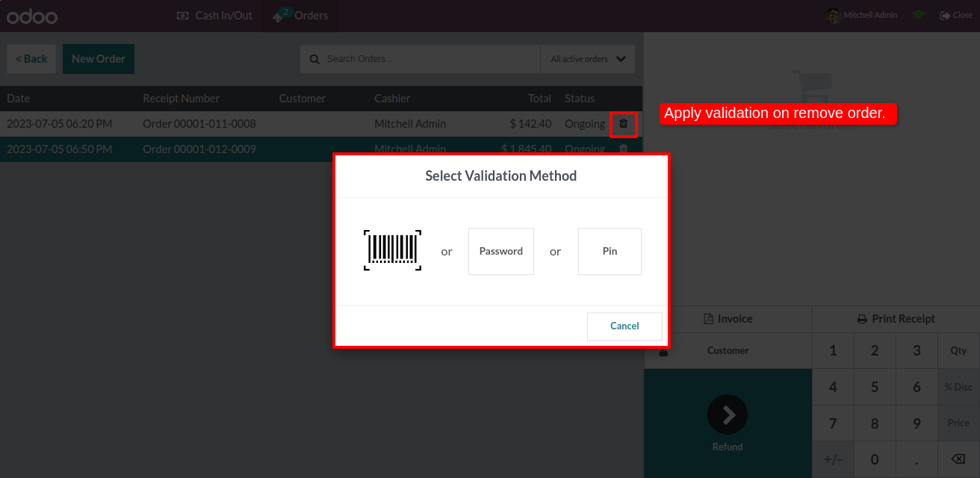Create a New Order
980x478 pixels.
(99, 59)
